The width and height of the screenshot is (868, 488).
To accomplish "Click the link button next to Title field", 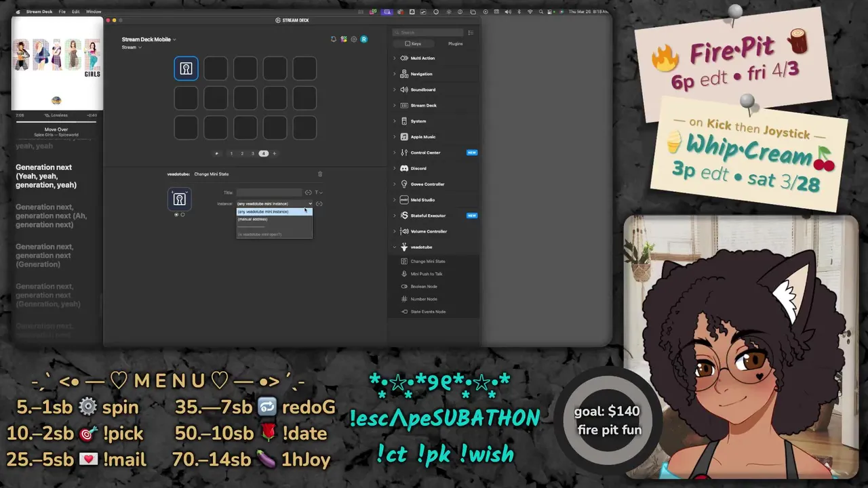I will [308, 192].
